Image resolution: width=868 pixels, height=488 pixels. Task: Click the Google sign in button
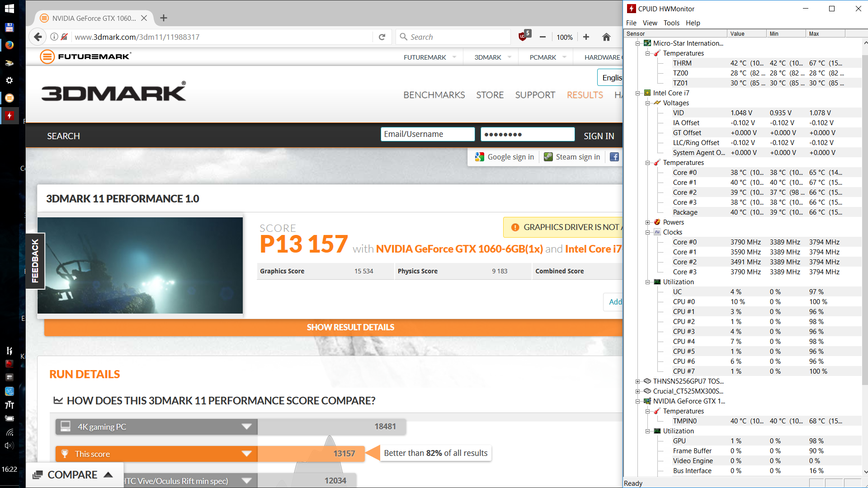(505, 157)
